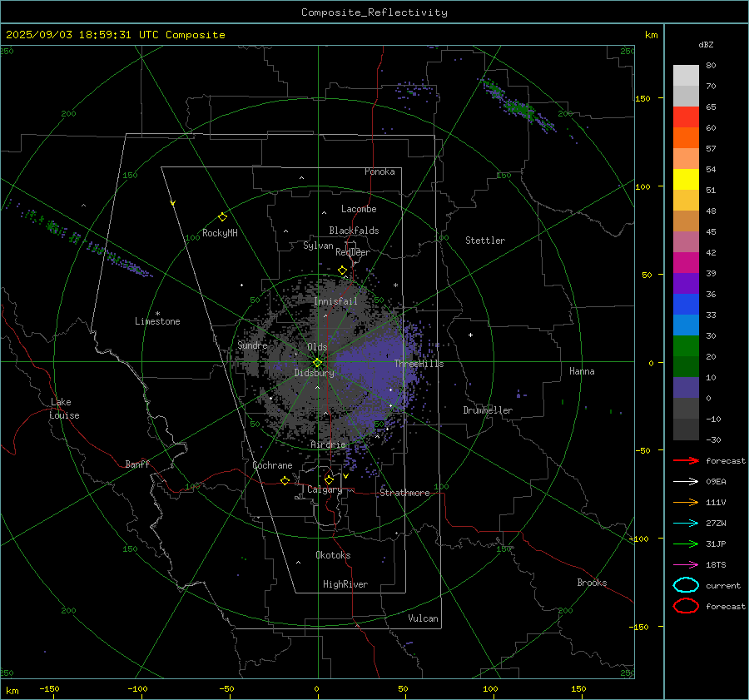This screenshot has width=749, height=700.
Task: Click the dBZ legend heading
Action: 706,44
